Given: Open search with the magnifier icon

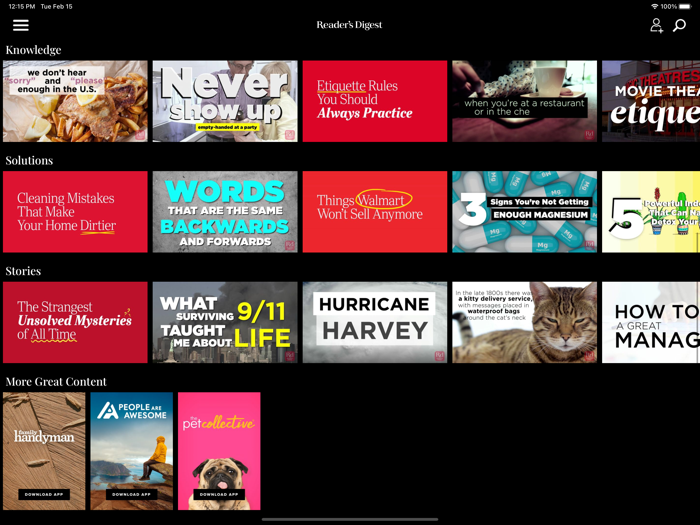Looking at the screenshot, I should pos(679,25).
